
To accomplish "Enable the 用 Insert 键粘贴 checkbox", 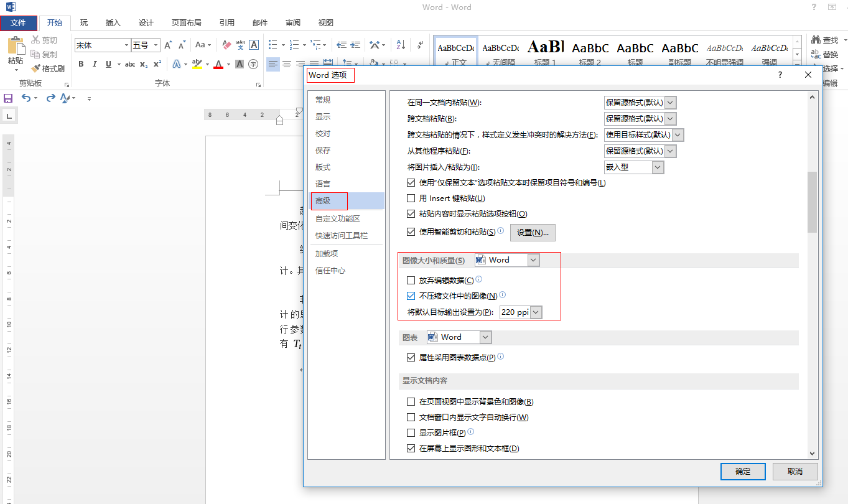I will click(x=411, y=198).
